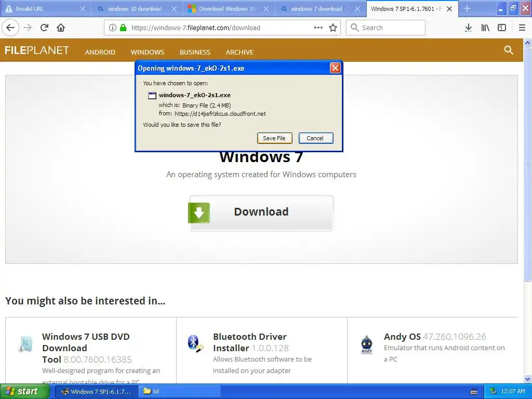532x399 pixels.
Task: Show site information via the info icon
Action: [x=113, y=28]
